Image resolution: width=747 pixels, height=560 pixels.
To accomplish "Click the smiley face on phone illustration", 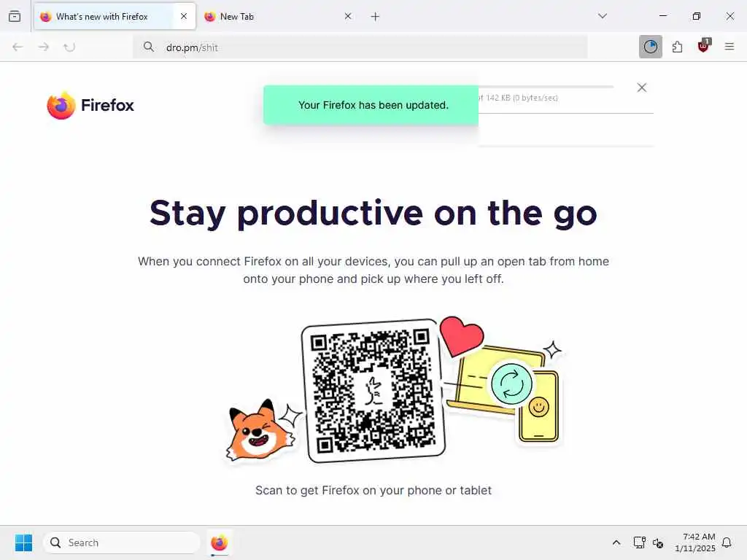I will 539,407.
